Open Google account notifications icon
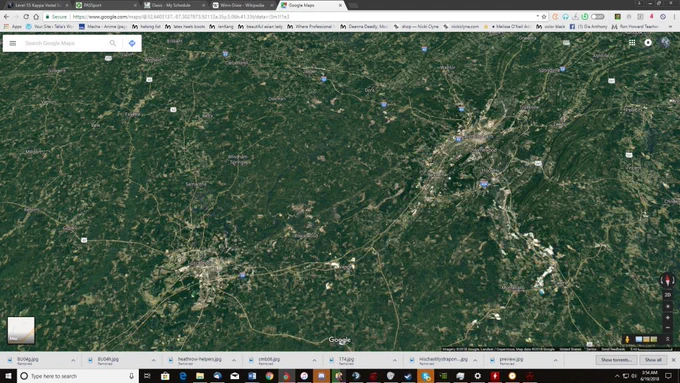The height and width of the screenshot is (383, 680). pyautogui.click(x=648, y=43)
